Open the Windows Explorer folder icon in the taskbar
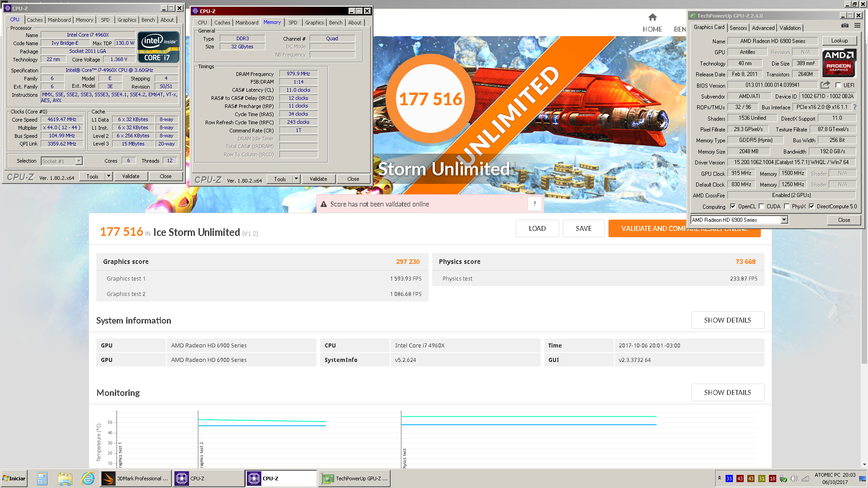Viewport: 868px width, 488px height. [x=65, y=479]
